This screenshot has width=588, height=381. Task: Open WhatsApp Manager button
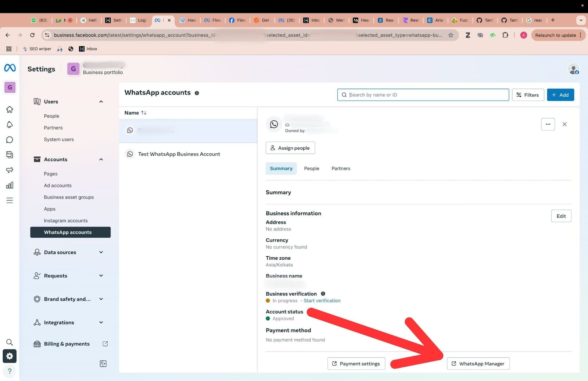pos(478,364)
